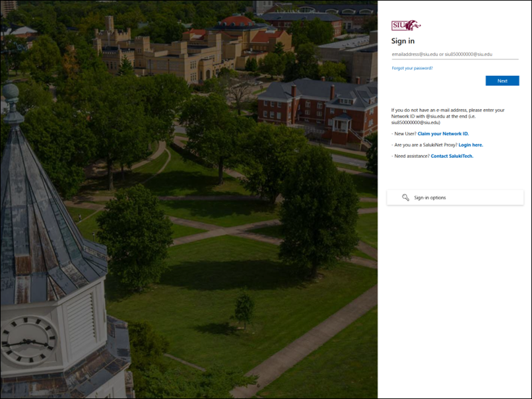
Task: Follow the SalukiNet Proxy Login here link
Action: [x=471, y=145]
